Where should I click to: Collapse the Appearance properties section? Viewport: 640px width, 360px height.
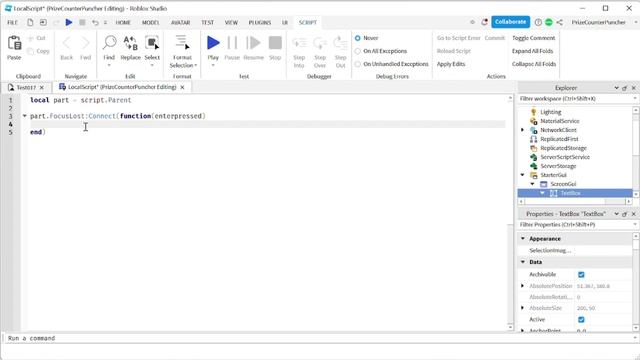523,238
